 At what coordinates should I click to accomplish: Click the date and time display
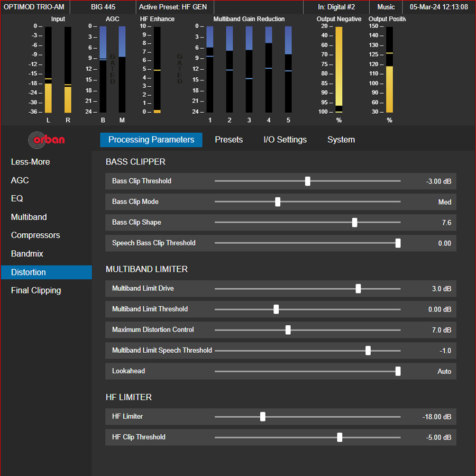point(438,7)
